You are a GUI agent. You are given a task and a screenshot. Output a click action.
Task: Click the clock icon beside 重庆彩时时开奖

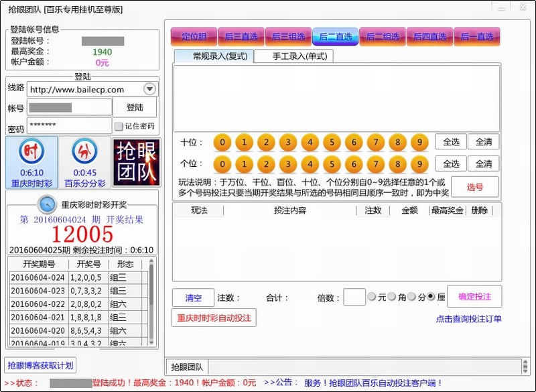pyautogui.click(x=47, y=204)
